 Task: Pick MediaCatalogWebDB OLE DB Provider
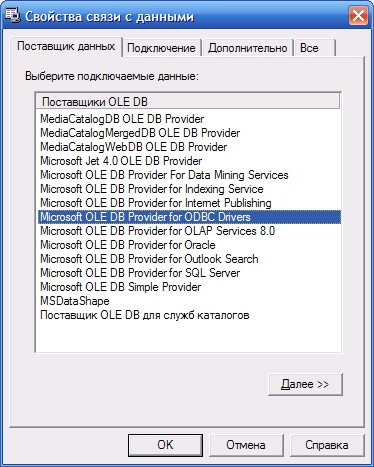pyautogui.click(x=134, y=147)
